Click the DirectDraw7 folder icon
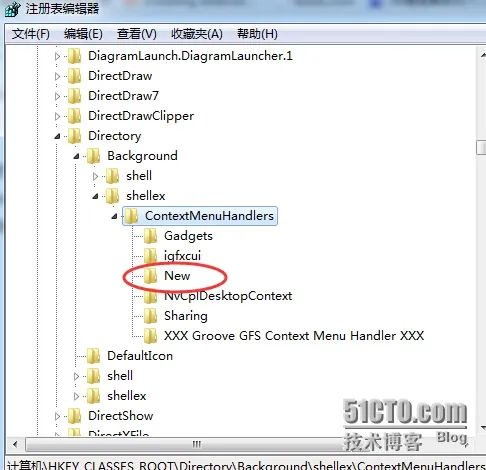The width and height of the screenshot is (486, 470). point(74,96)
